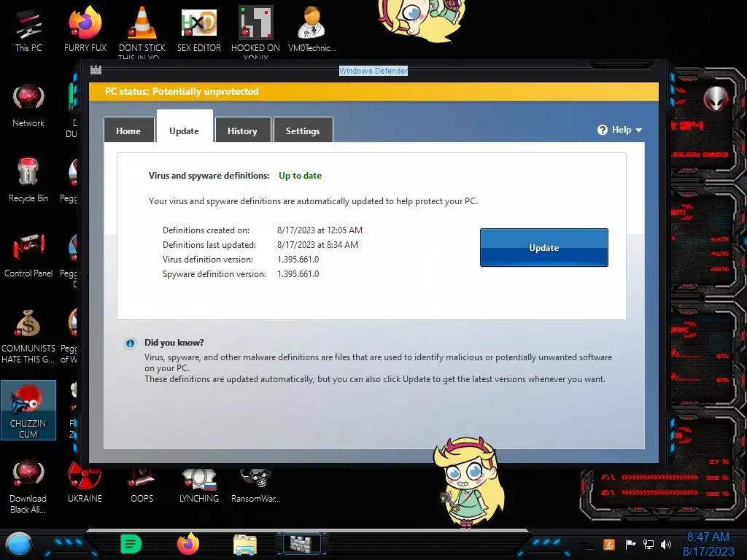
Task: Click taskbar clock showing 8:47 AM
Action: click(708, 537)
